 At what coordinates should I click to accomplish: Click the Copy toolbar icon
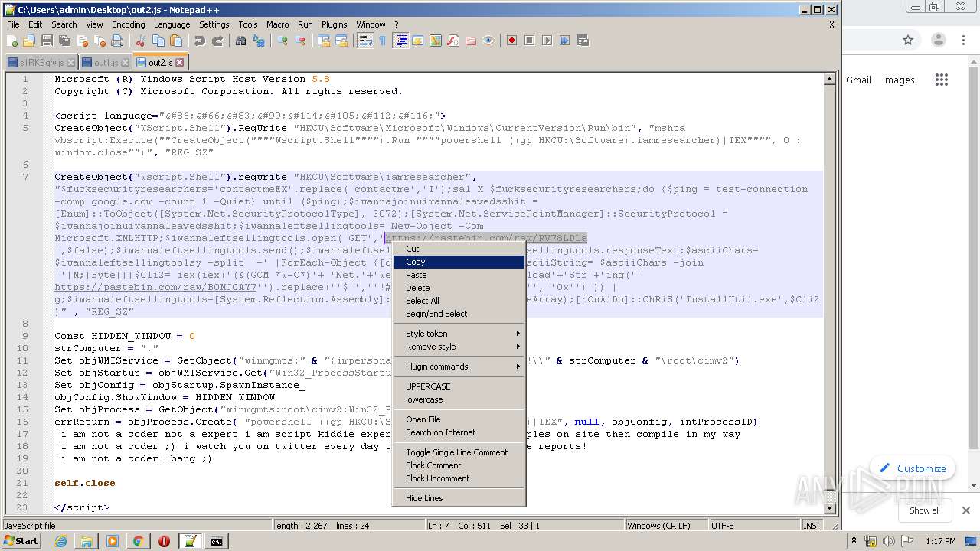click(x=158, y=41)
